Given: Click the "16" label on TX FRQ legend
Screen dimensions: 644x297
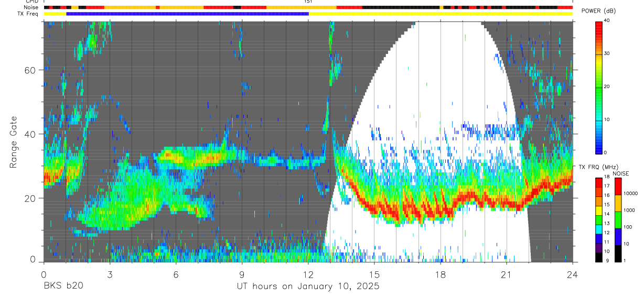Looking at the screenshot, I should coord(607,195).
